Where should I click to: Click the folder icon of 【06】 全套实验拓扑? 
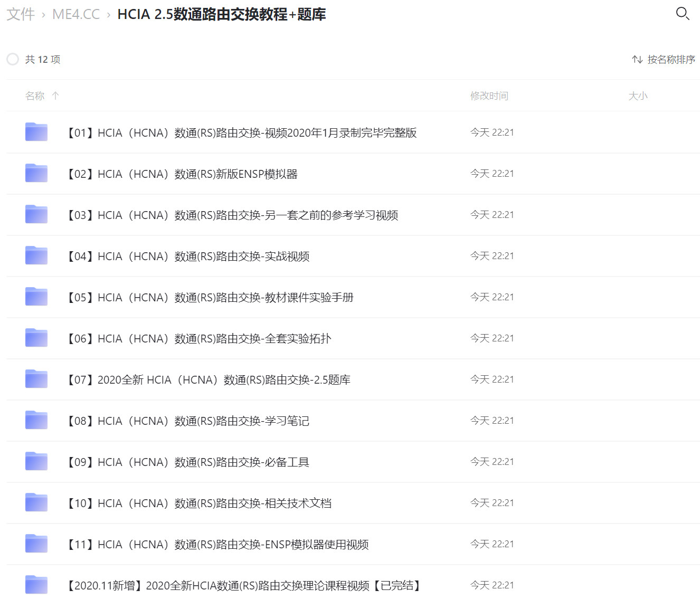click(x=36, y=338)
